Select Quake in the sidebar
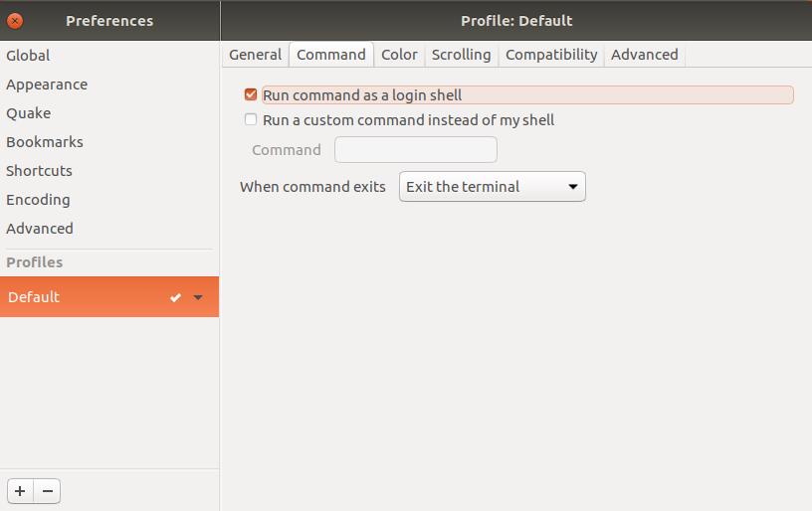 coord(109,113)
